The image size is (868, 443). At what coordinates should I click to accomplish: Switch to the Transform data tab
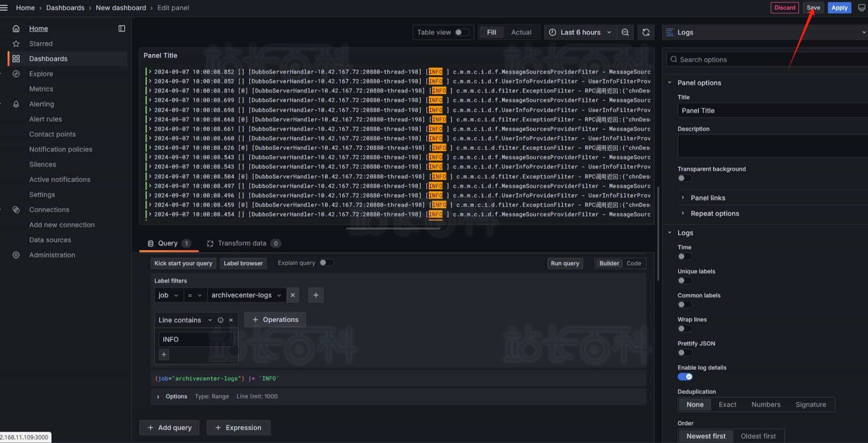point(242,243)
